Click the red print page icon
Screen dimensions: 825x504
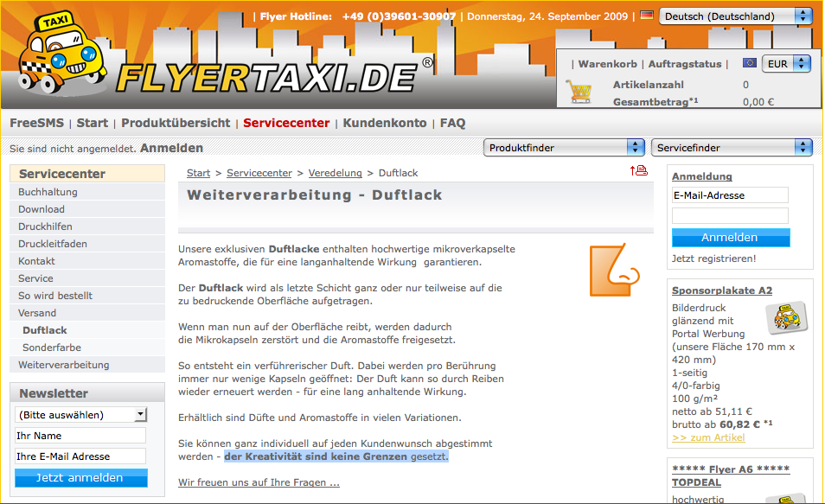pos(639,170)
